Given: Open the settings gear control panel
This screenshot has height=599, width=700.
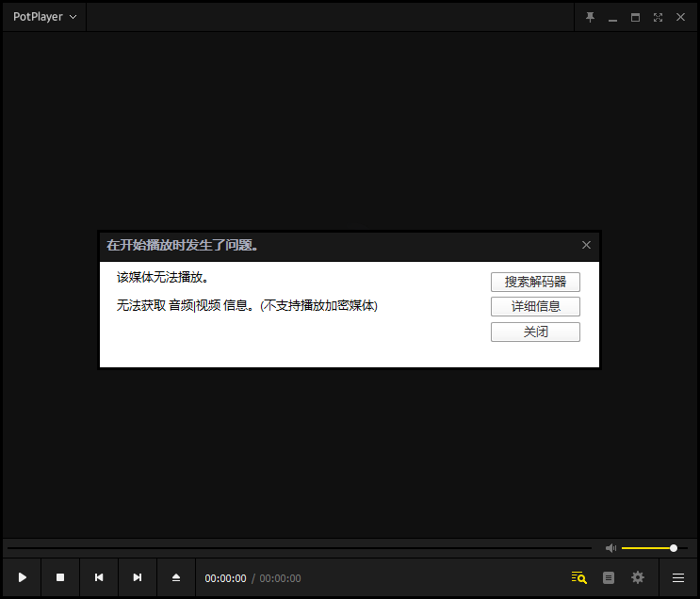Looking at the screenshot, I should 638,577.
